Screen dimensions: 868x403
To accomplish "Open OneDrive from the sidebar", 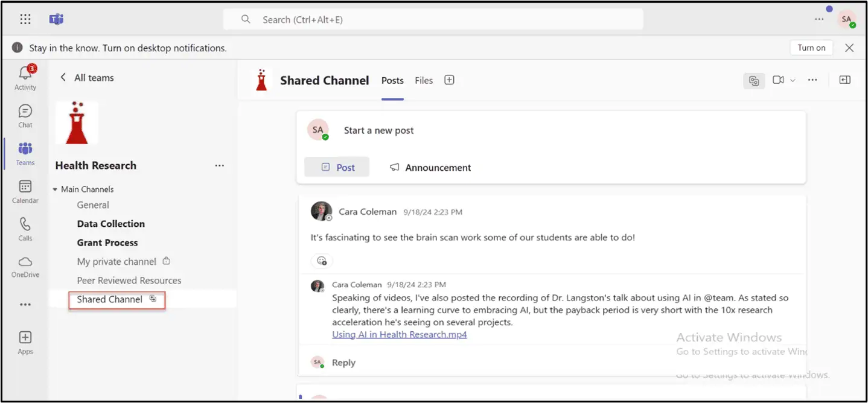I will click(24, 265).
